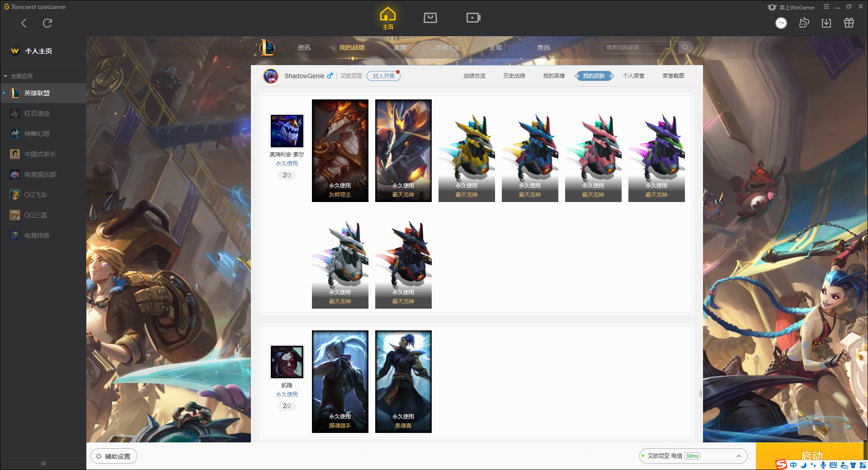Select the yellow 霸天龙神 chroma
Image resolution: width=868 pixels, height=470 pixels.
pyautogui.click(x=467, y=150)
